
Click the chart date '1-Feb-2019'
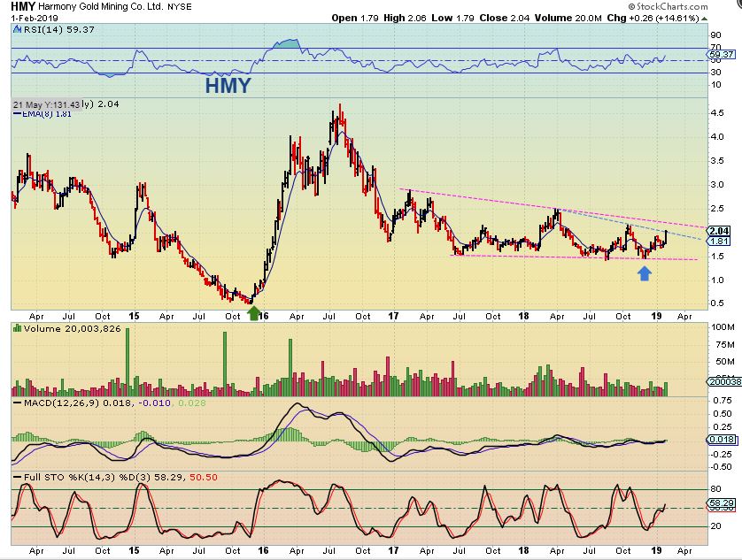coord(35,19)
